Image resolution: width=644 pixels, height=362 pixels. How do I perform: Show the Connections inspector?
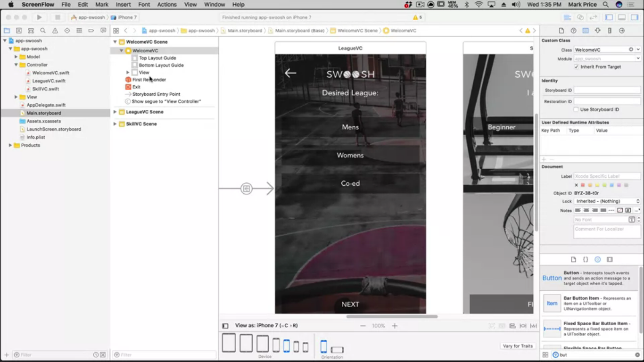coord(622,31)
